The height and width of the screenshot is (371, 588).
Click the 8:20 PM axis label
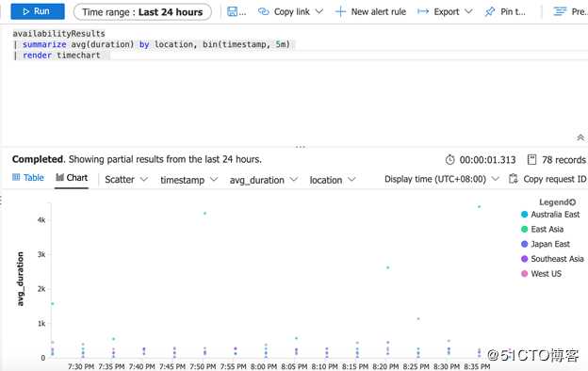point(385,366)
